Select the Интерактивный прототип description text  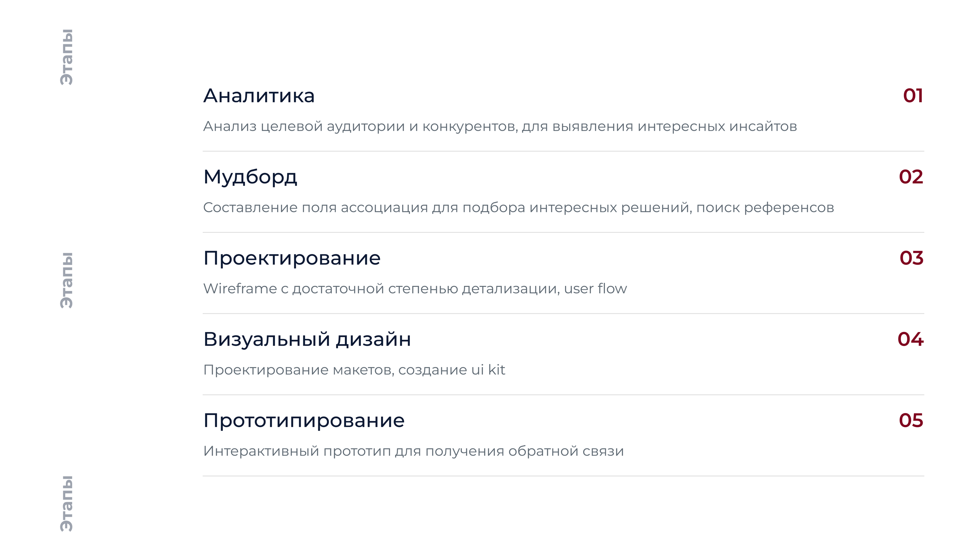413,451
